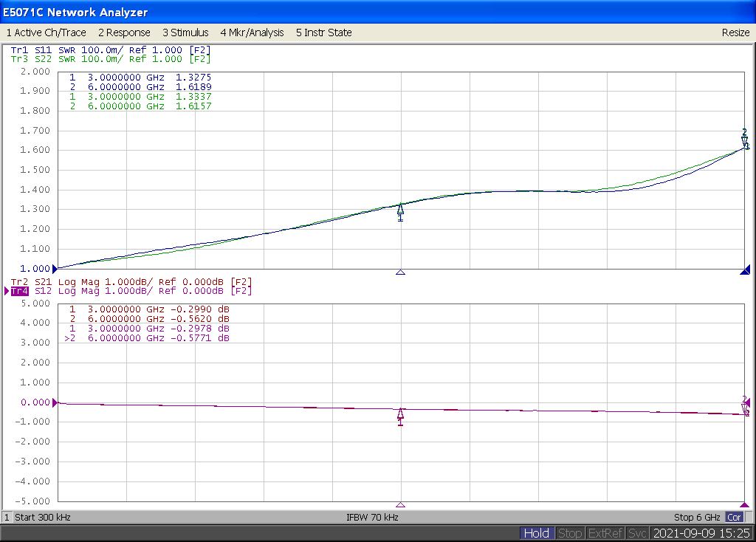
Task: Expand the Instr State menu
Action: coord(323,32)
